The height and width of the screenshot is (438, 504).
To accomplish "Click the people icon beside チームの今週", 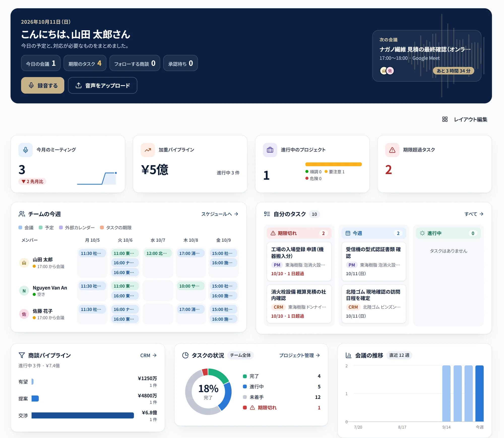I will (22, 214).
